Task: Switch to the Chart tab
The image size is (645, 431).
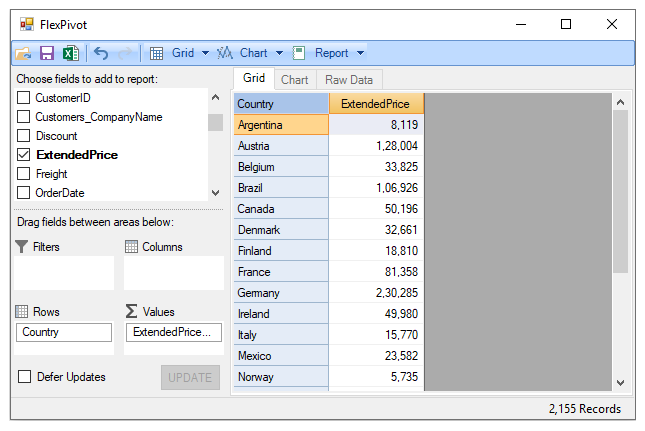Action: click(294, 80)
